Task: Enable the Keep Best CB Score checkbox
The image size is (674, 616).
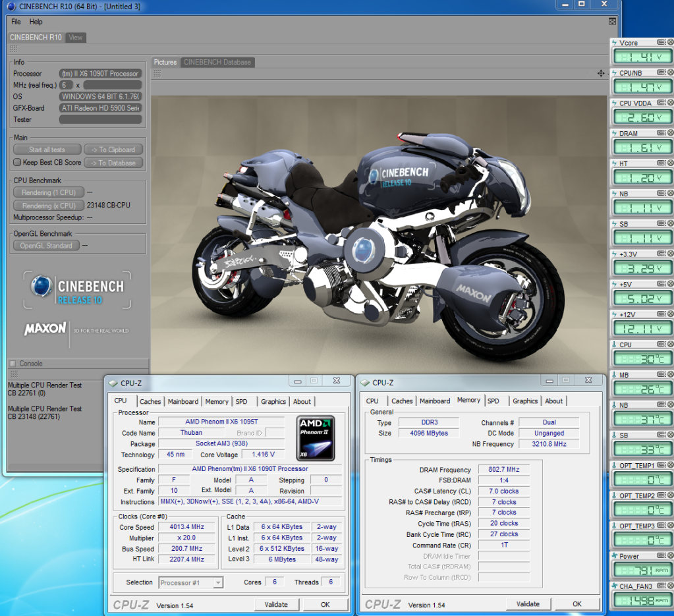Action: click(17, 162)
